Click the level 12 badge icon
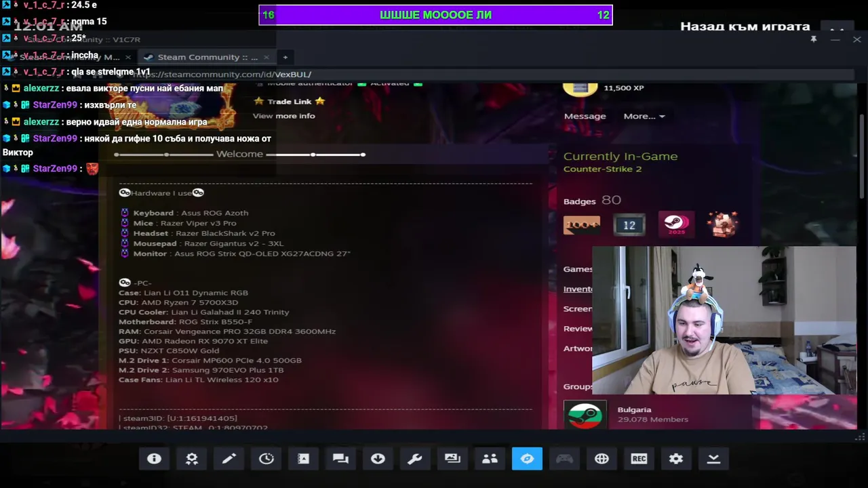868x488 pixels. click(629, 224)
